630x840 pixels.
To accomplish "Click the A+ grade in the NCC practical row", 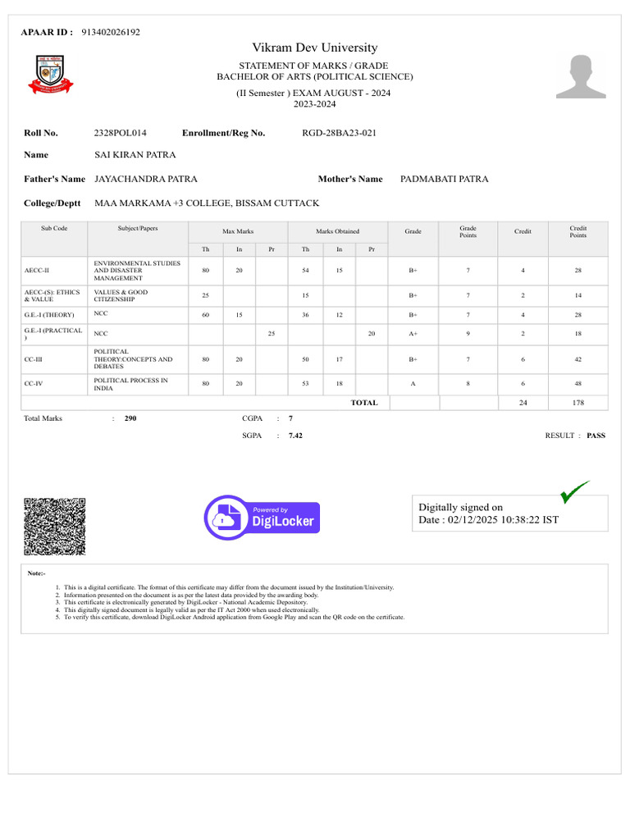I will pyautogui.click(x=413, y=334).
